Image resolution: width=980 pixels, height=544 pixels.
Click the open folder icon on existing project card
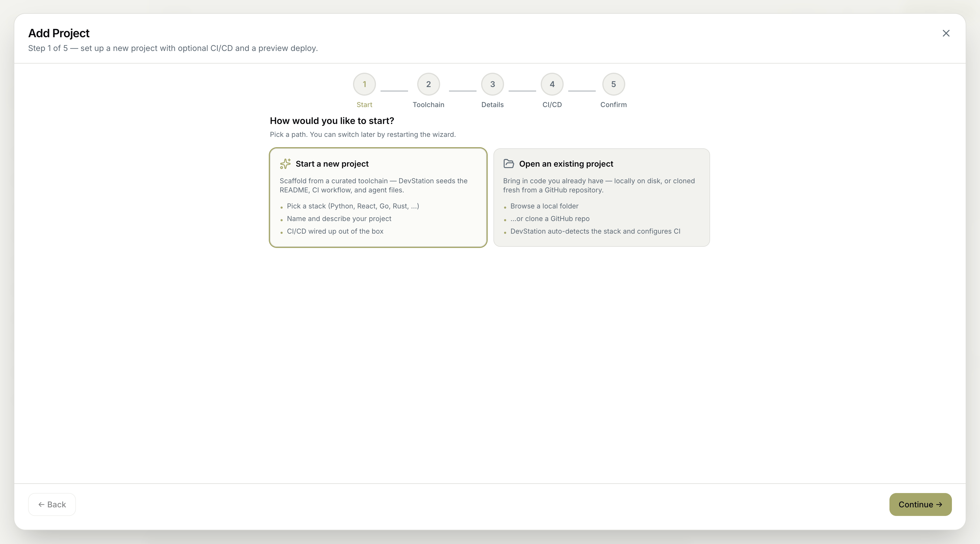click(x=509, y=163)
